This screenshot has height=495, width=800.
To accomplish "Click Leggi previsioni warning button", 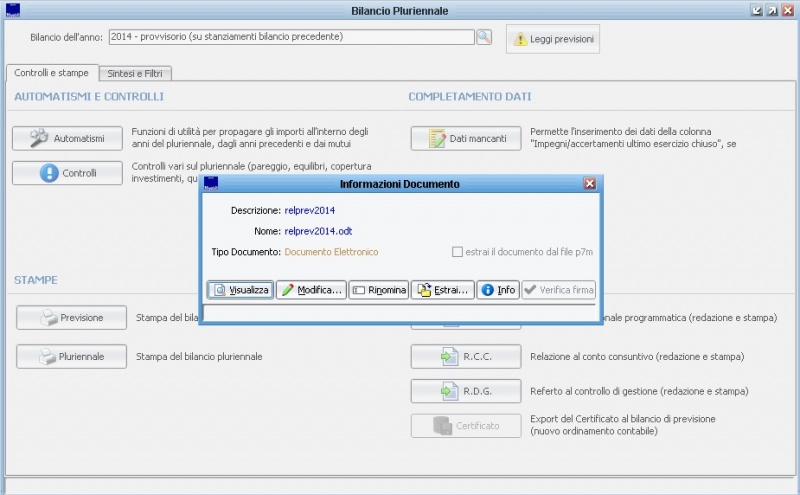I will click(553, 39).
